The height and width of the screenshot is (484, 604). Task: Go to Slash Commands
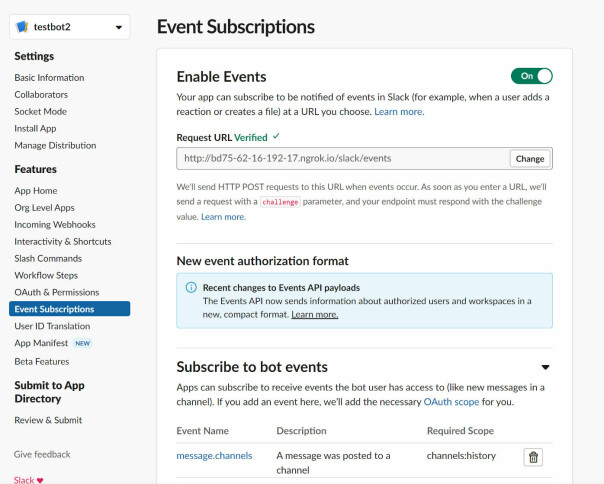48,258
